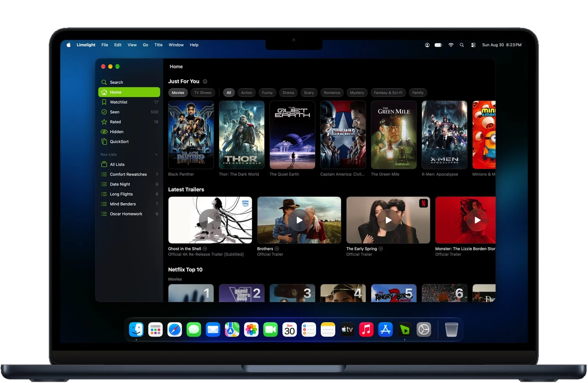
Task: Open Limelight green icon in the dock
Action: [x=405, y=329]
